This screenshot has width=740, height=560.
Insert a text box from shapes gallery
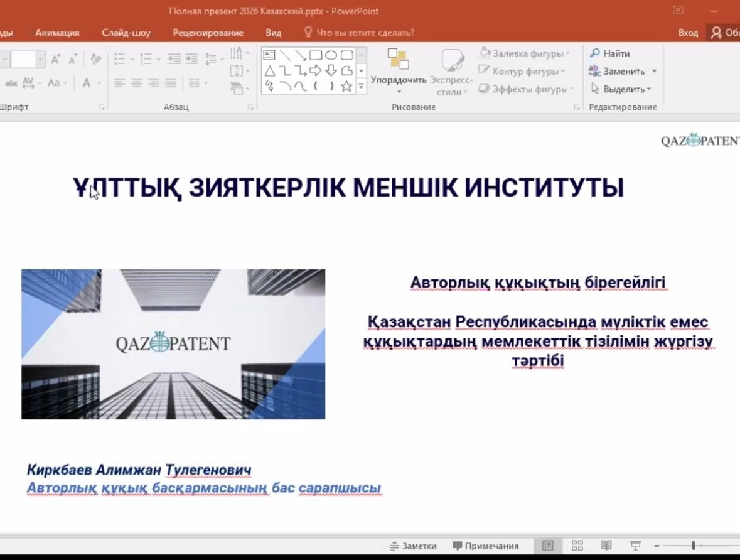click(269, 55)
